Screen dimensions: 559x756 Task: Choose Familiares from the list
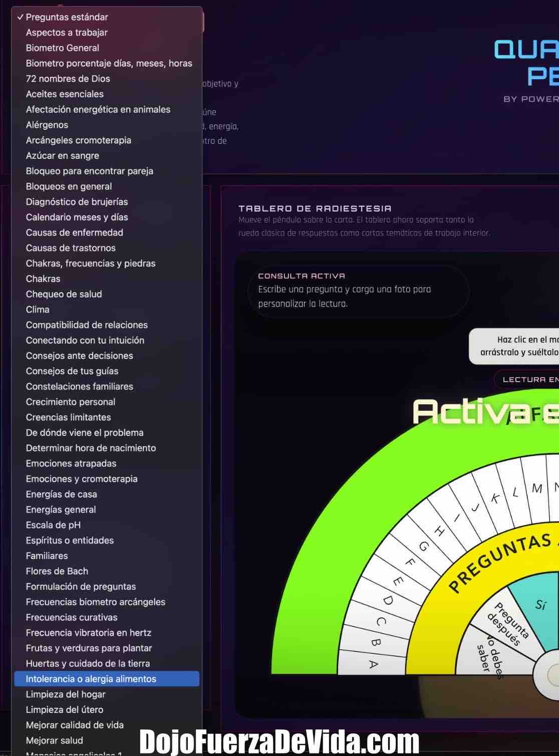point(107,556)
